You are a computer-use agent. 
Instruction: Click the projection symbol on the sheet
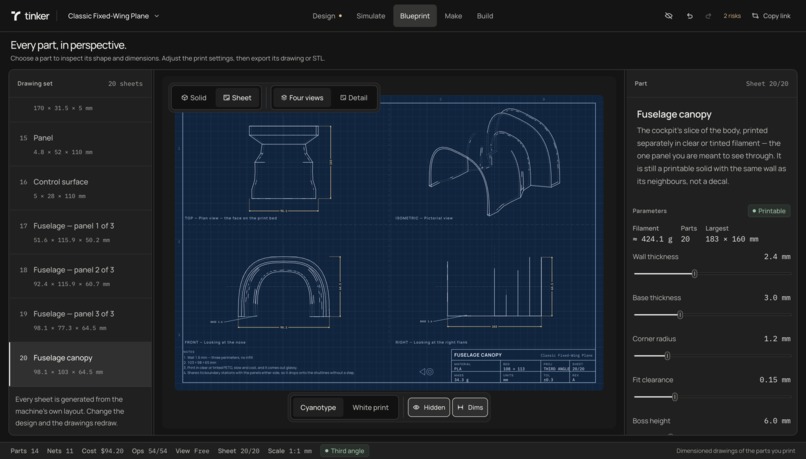click(427, 372)
